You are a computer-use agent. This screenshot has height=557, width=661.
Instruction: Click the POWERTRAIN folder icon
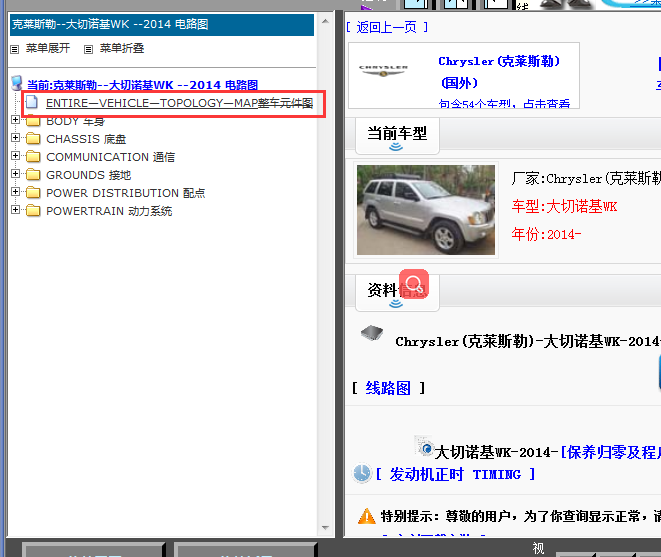pos(33,211)
